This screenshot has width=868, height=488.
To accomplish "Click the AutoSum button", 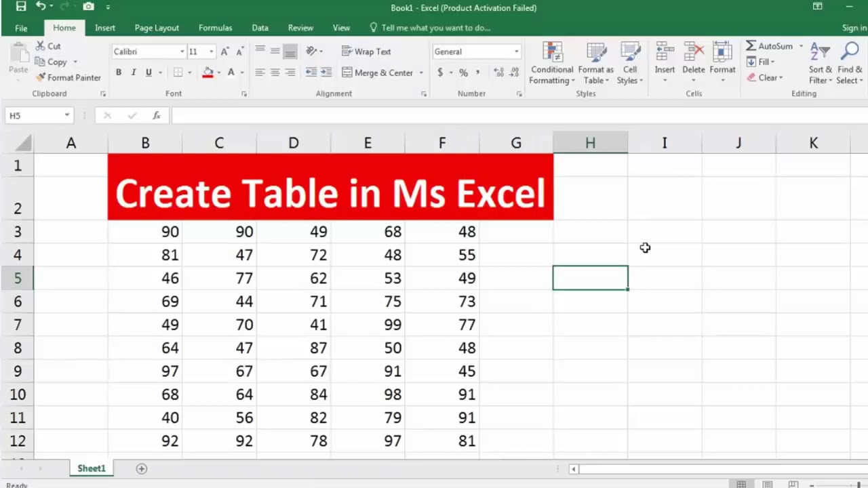I will [x=770, y=46].
